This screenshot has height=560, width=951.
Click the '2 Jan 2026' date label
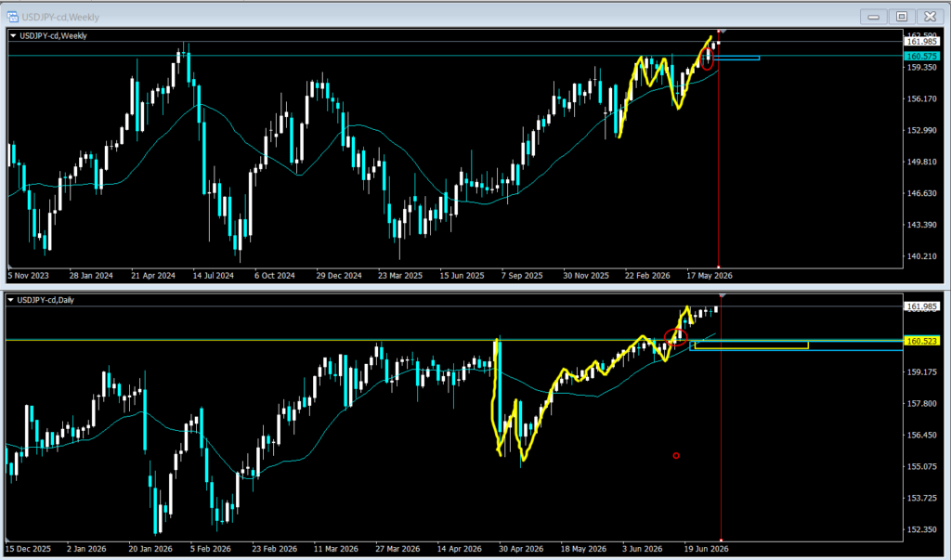(x=86, y=549)
